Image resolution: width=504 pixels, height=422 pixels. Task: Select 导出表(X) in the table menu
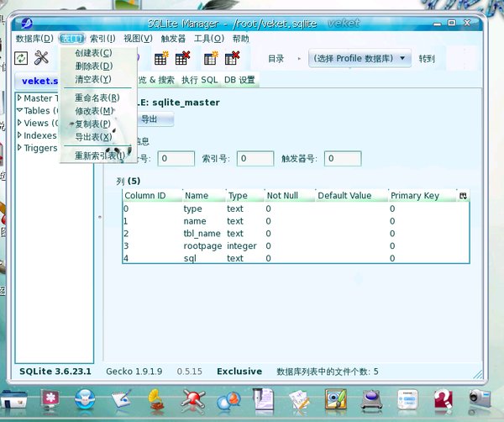92,137
